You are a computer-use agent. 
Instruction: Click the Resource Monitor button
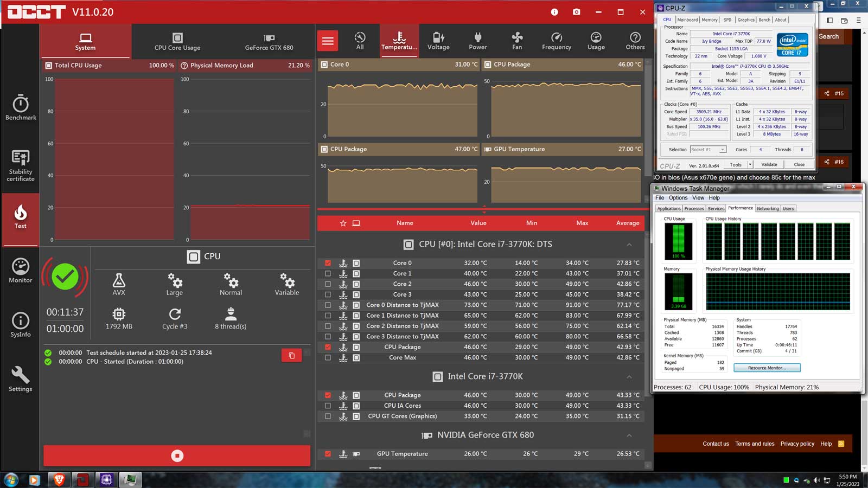[x=767, y=368]
